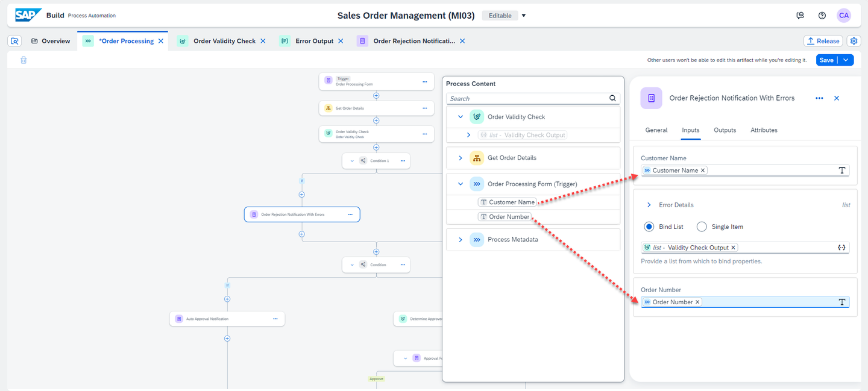
Task: Expand Get Order Details in Process Content
Action: click(460, 158)
